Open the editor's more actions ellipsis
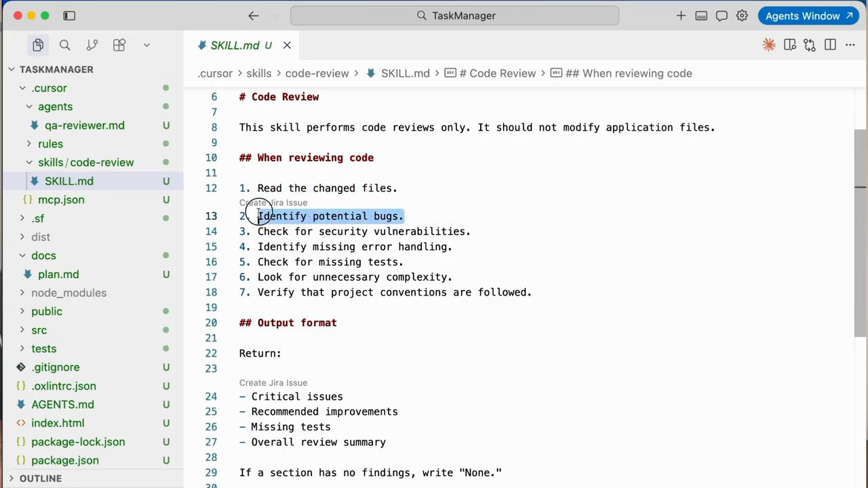The image size is (868, 488). [850, 45]
